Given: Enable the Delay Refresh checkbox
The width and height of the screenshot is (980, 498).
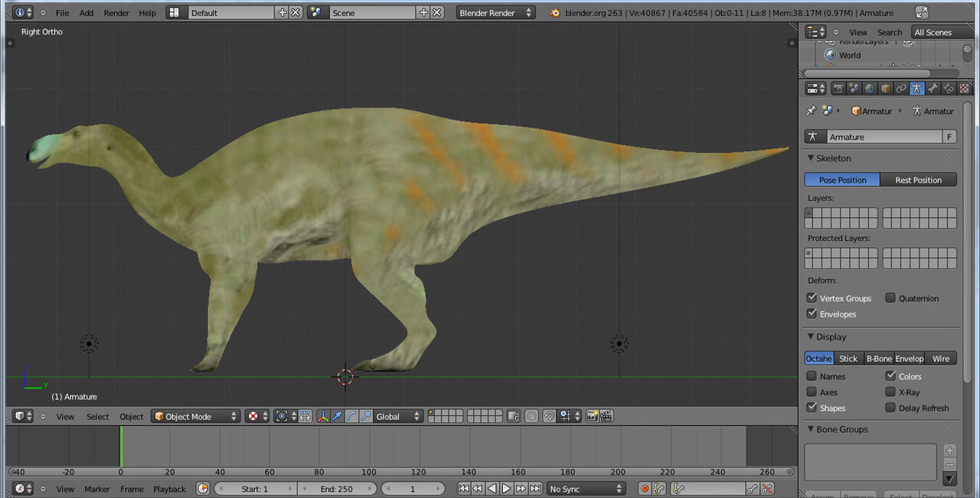Looking at the screenshot, I should coord(890,408).
